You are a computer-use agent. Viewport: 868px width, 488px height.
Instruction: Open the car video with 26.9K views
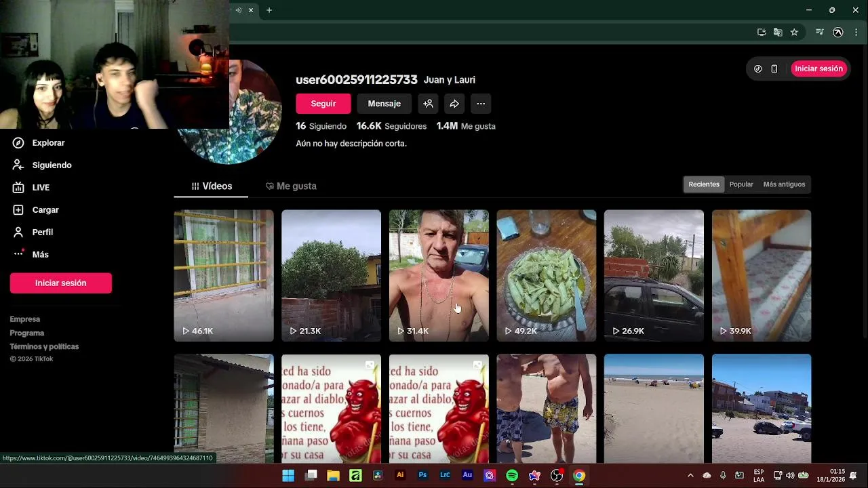pos(654,275)
